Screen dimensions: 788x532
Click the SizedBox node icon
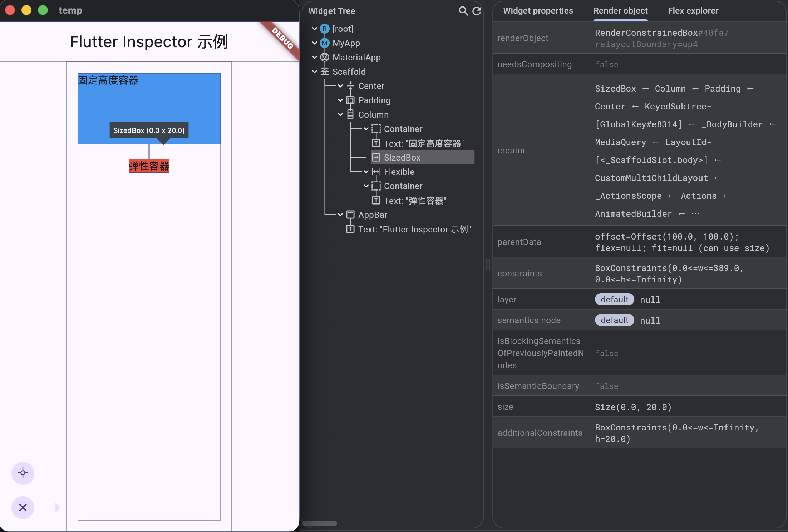pos(376,158)
